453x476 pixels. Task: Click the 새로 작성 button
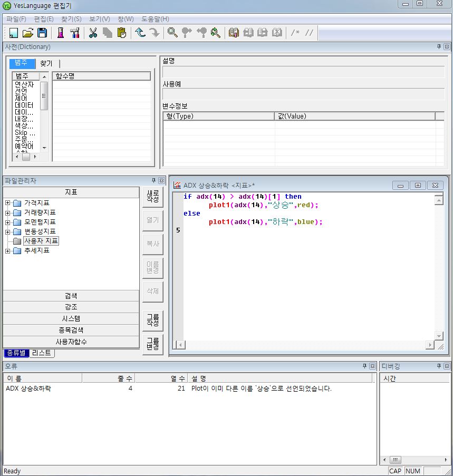[152, 197]
